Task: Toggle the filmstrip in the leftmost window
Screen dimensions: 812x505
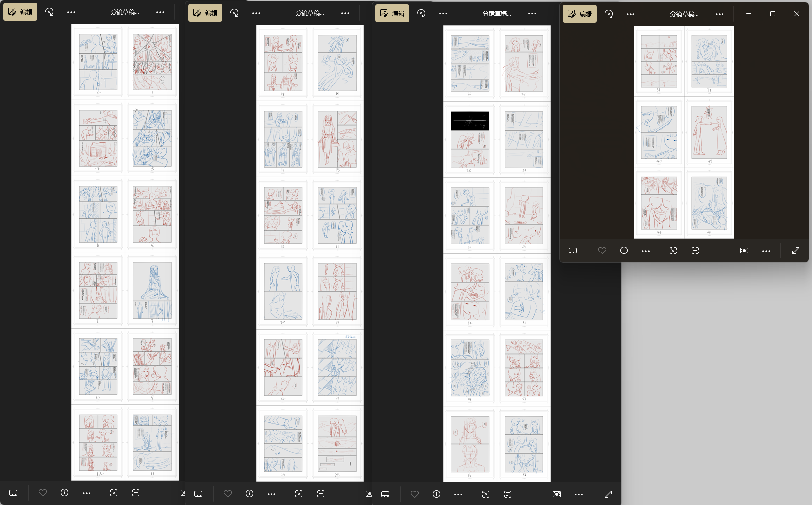Action: [x=13, y=493]
